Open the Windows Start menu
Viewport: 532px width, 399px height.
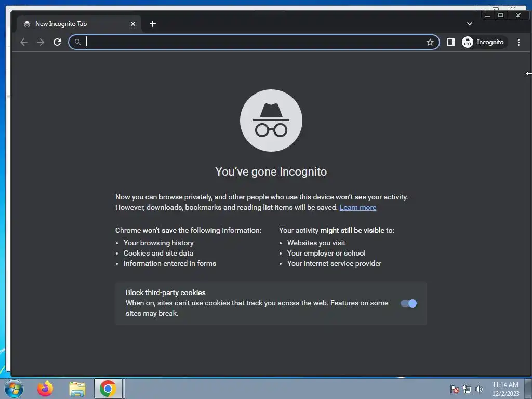pyautogui.click(x=14, y=389)
